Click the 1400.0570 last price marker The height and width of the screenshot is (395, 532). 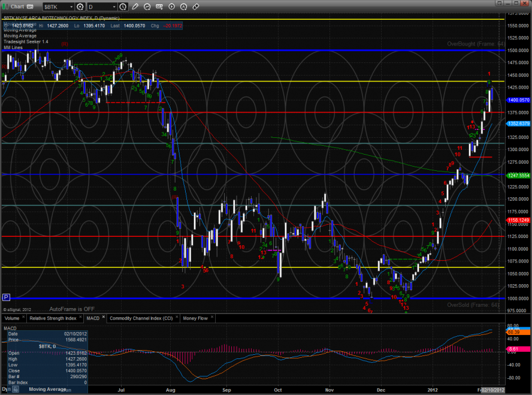[x=518, y=100]
